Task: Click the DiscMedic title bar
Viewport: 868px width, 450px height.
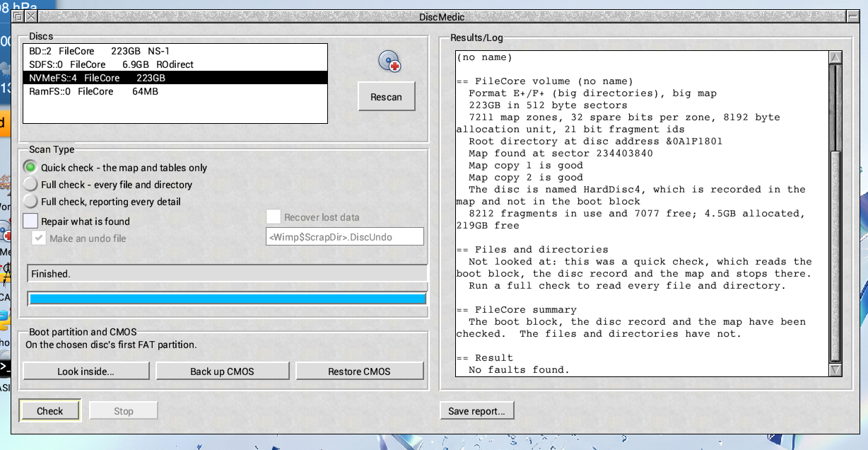Action: (x=440, y=17)
